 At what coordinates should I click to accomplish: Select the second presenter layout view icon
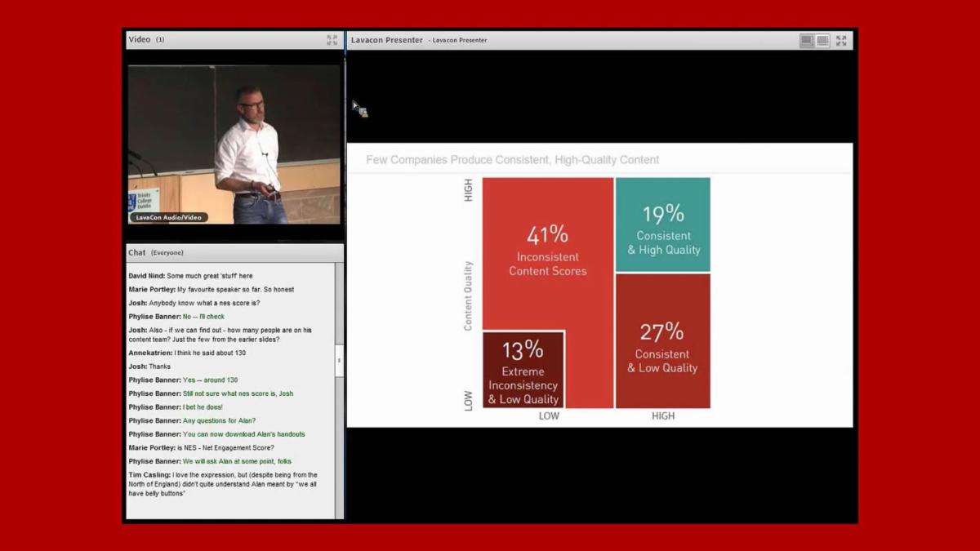point(822,40)
